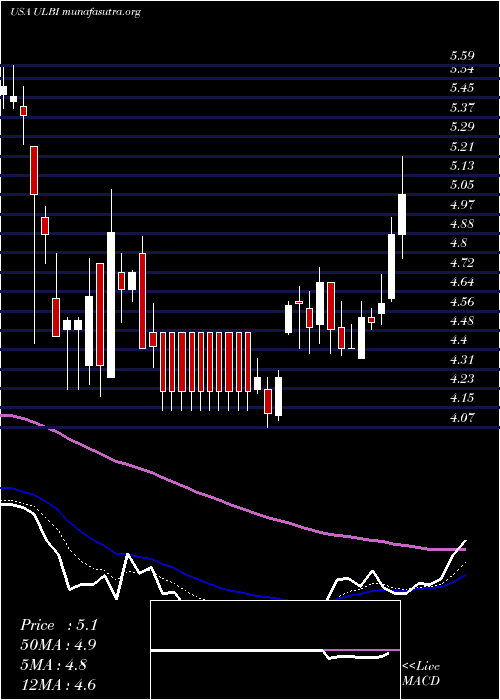Click the '12MA : 4.6' readout

(x=58, y=684)
